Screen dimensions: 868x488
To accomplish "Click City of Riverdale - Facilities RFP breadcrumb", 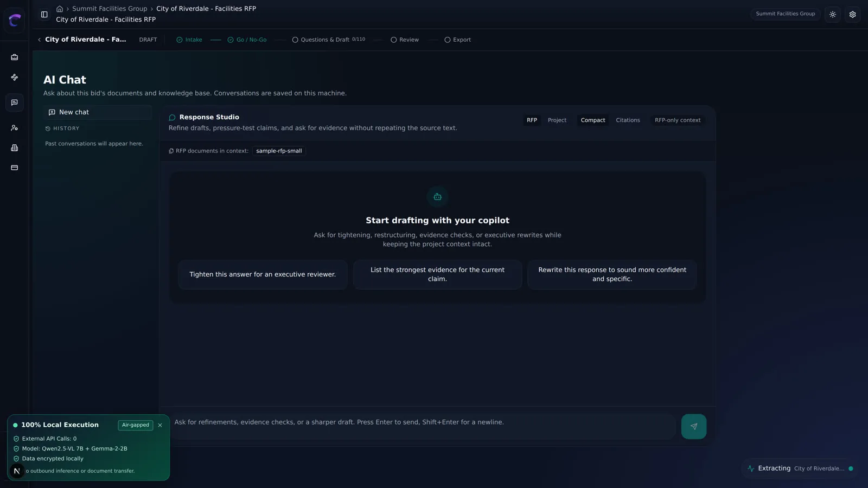I will (206, 9).
